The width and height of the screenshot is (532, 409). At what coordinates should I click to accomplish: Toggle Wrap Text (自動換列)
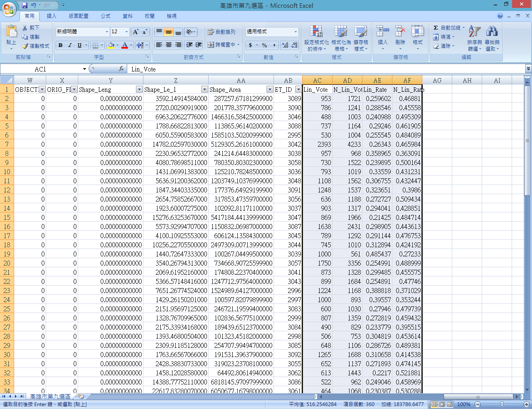[x=222, y=32]
